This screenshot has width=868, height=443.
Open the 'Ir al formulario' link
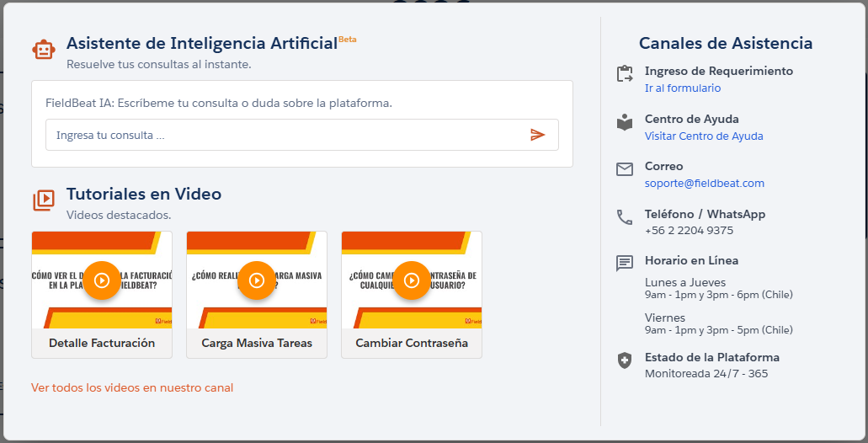683,88
